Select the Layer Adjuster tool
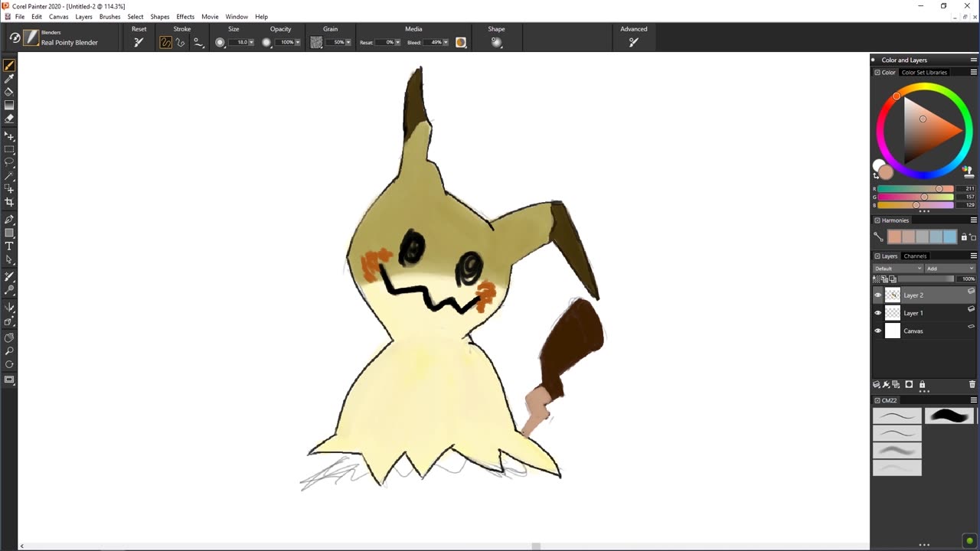This screenshot has height=551, width=980. pos(9,136)
